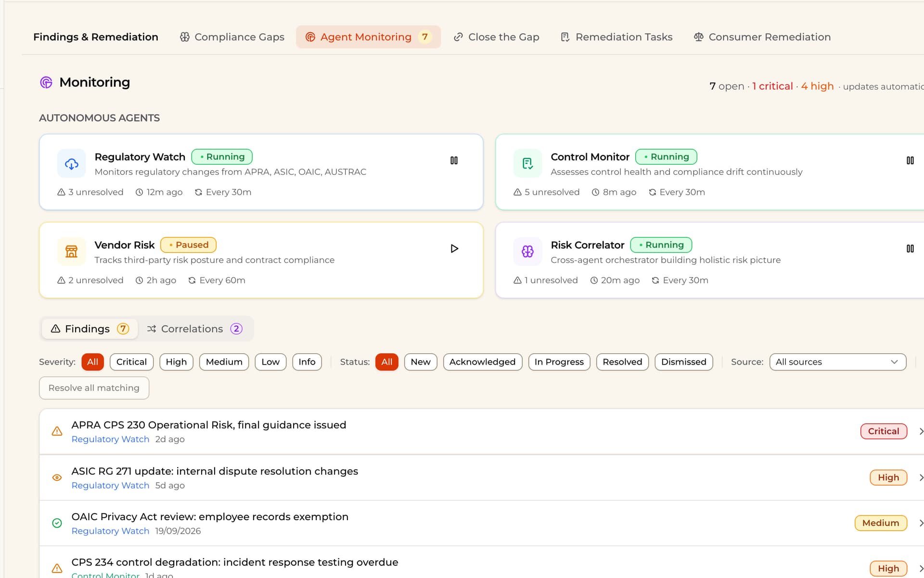924x578 pixels.
Task: Click the Control Monitor checklist icon
Action: tap(527, 164)
